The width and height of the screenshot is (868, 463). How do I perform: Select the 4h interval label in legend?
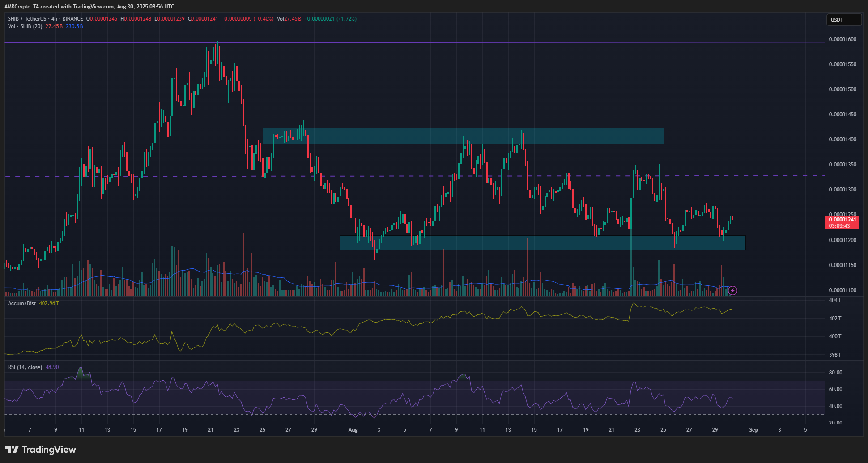pos(54,19)
